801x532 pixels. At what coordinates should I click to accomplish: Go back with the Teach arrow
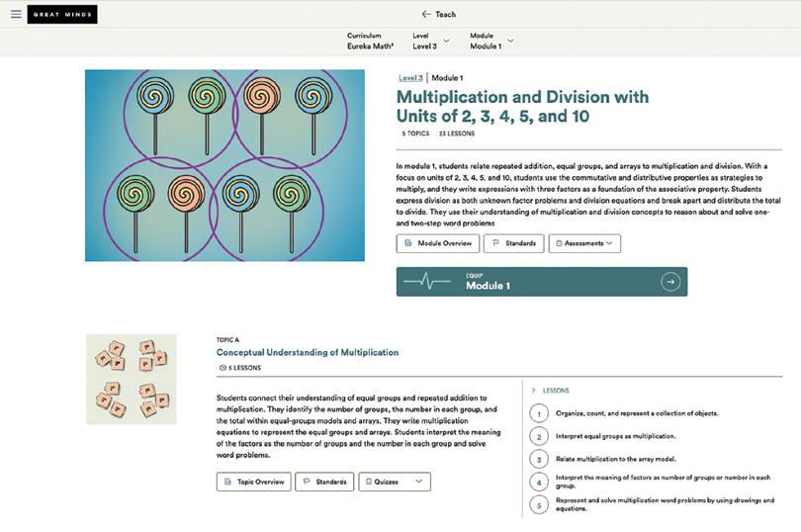pos(425,14)
